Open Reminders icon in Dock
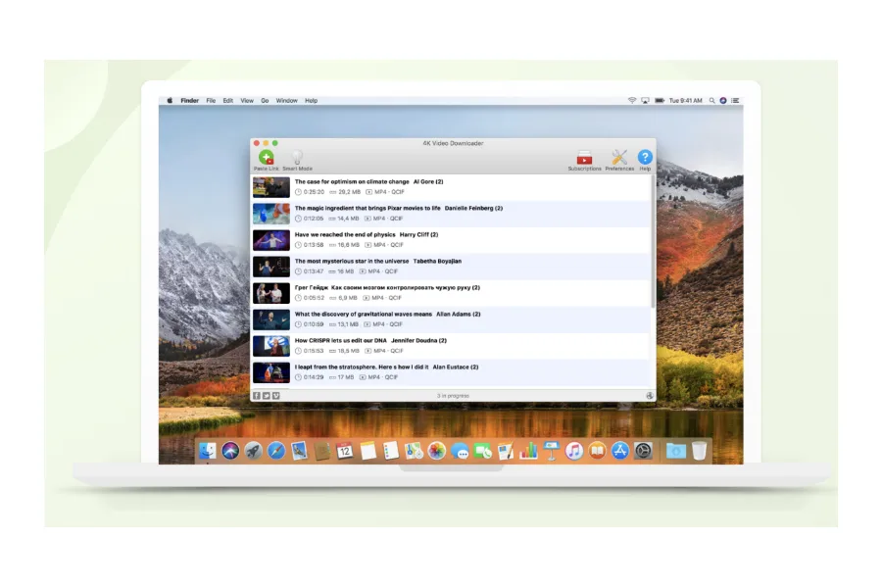The width and height of the screenshot is (882, 588). point(391,451)
